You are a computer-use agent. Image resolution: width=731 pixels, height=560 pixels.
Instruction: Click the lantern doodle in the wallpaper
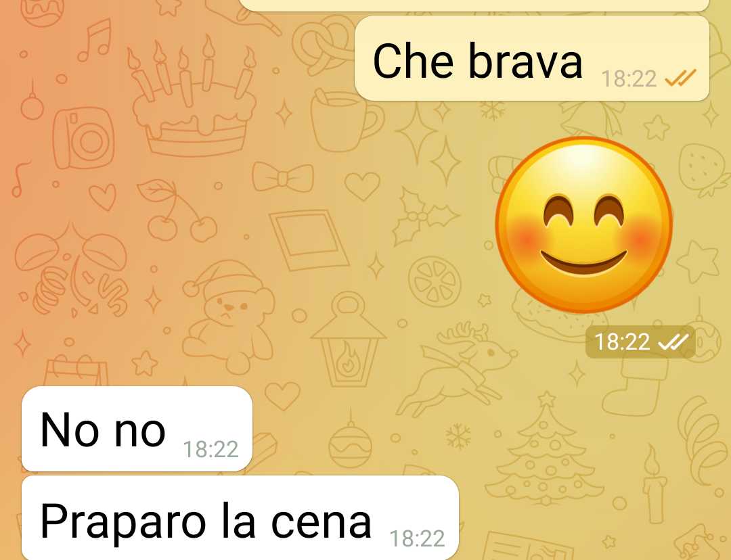[x=349, y=340]
